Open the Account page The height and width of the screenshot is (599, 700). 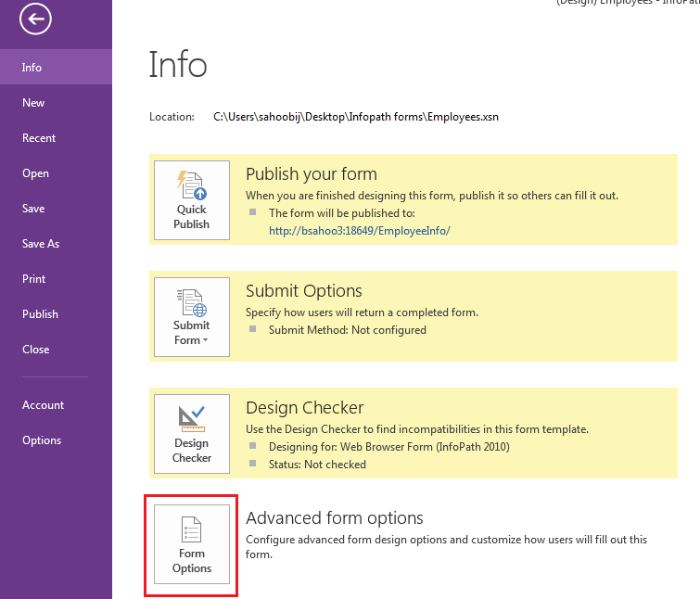tap(56, 405)
